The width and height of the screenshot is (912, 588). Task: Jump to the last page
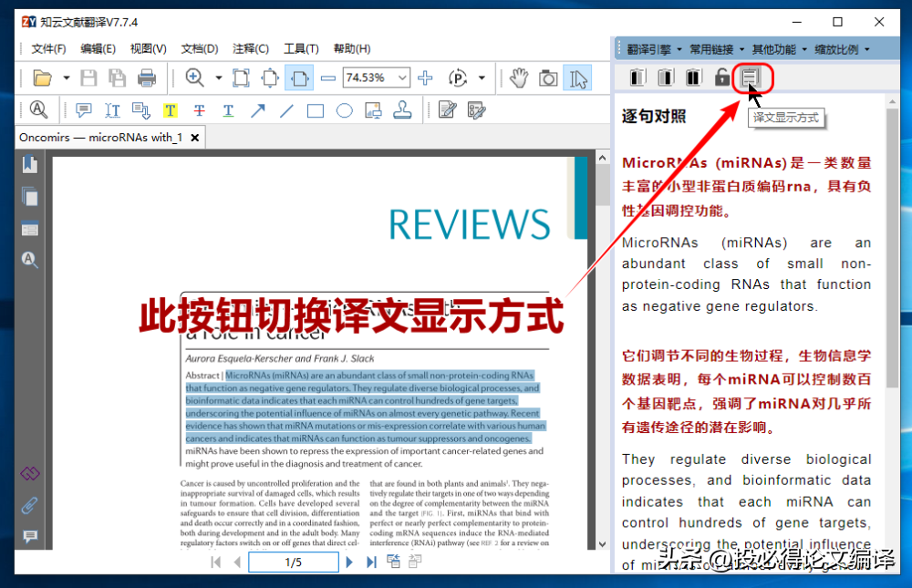[371, 562]
